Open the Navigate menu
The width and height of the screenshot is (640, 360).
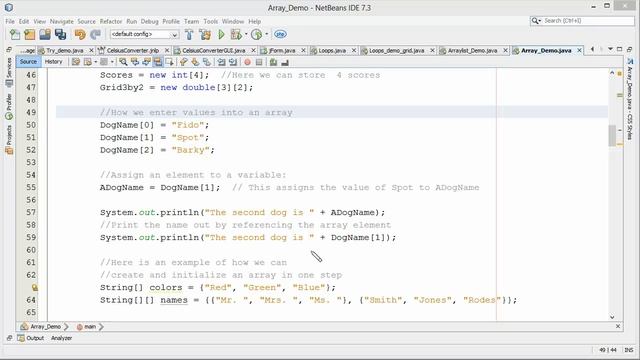tap(62, 21)
